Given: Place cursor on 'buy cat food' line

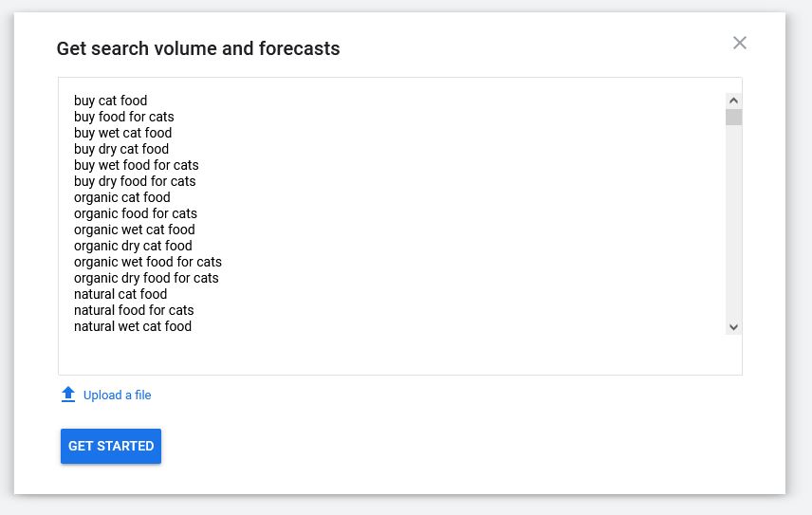Looking at the screenshot, I should [x=110, y=101].
